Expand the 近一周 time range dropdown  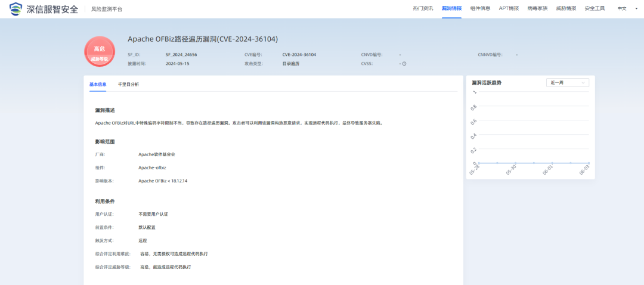568,82
